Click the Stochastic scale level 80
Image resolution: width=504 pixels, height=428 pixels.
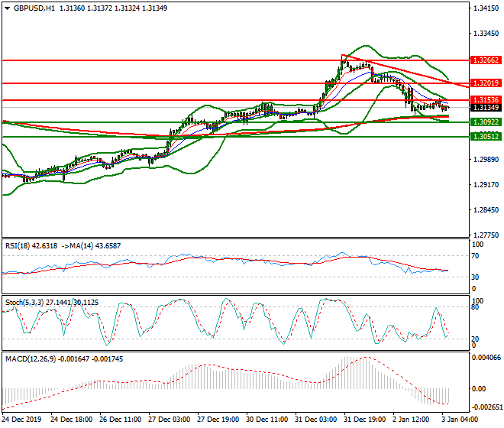[475, 307]
